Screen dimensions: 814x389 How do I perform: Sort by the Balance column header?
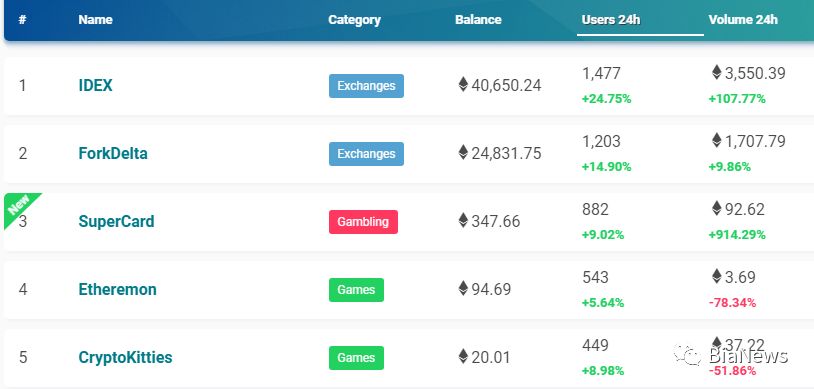coord(478,20)
